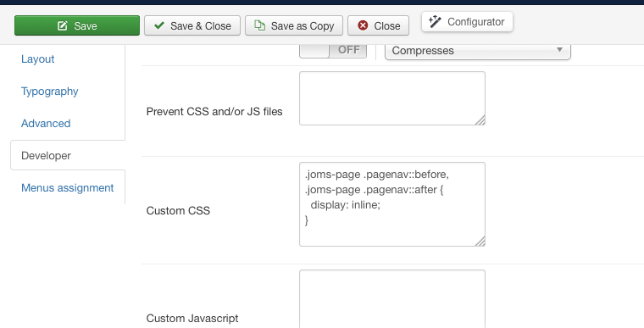
Task: Choose Save as Copy
Action: 294,25
